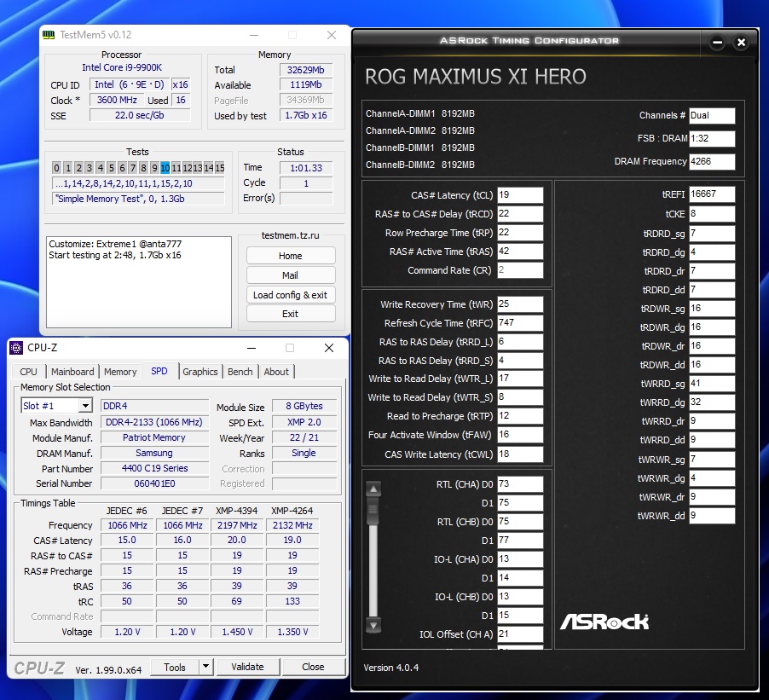Click the RTL (CHA) D0 value field
The width and height of the screenshot is (769, 700).
(x=520, y=483)
